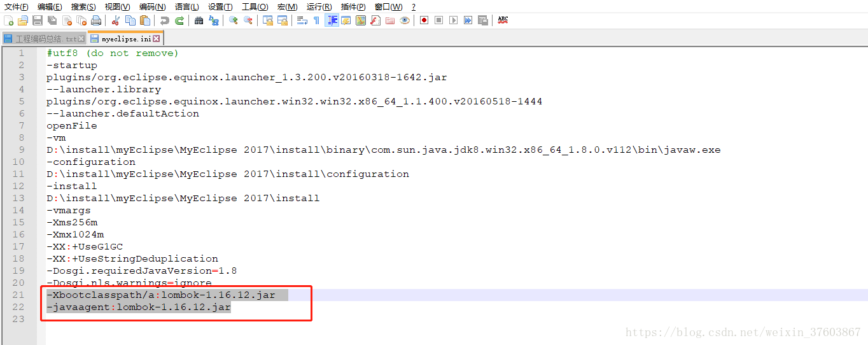
Task: Undo the last edit with the Undo icon
Action: click(x=164, y=20)
